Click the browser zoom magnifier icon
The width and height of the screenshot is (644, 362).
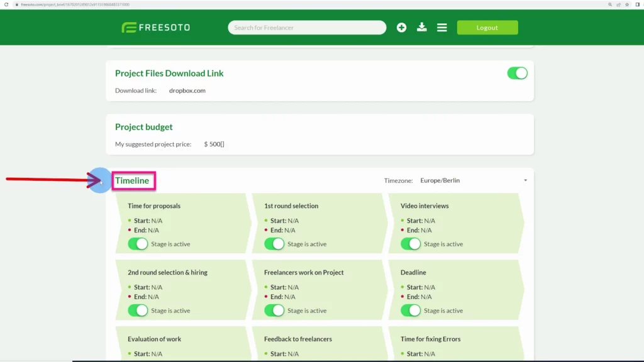pos(610,4)
